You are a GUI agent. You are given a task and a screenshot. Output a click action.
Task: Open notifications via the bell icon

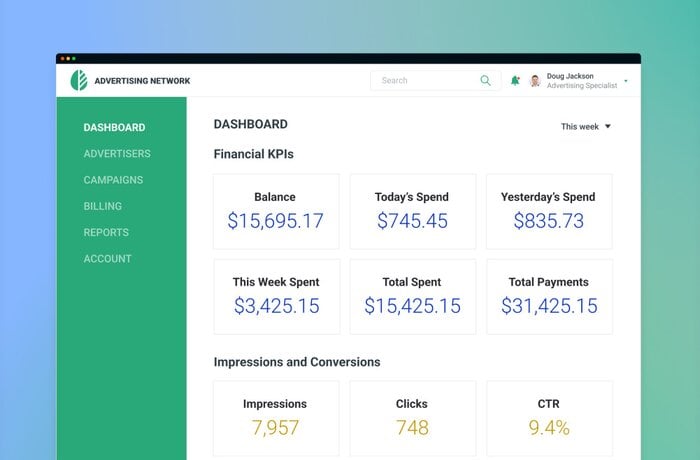515,81
